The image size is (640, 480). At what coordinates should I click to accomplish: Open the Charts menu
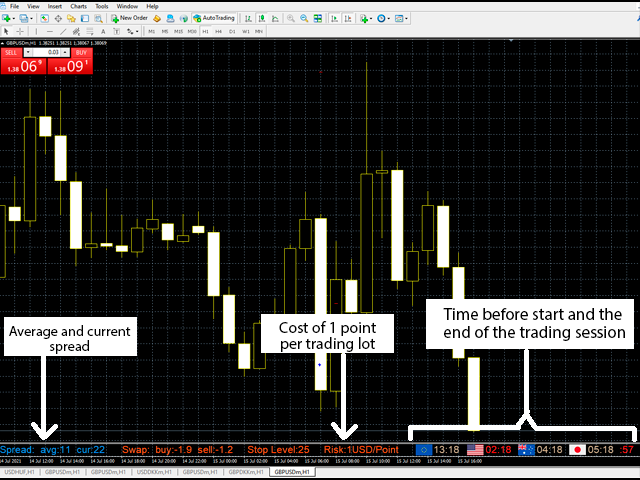click(78, 6)
